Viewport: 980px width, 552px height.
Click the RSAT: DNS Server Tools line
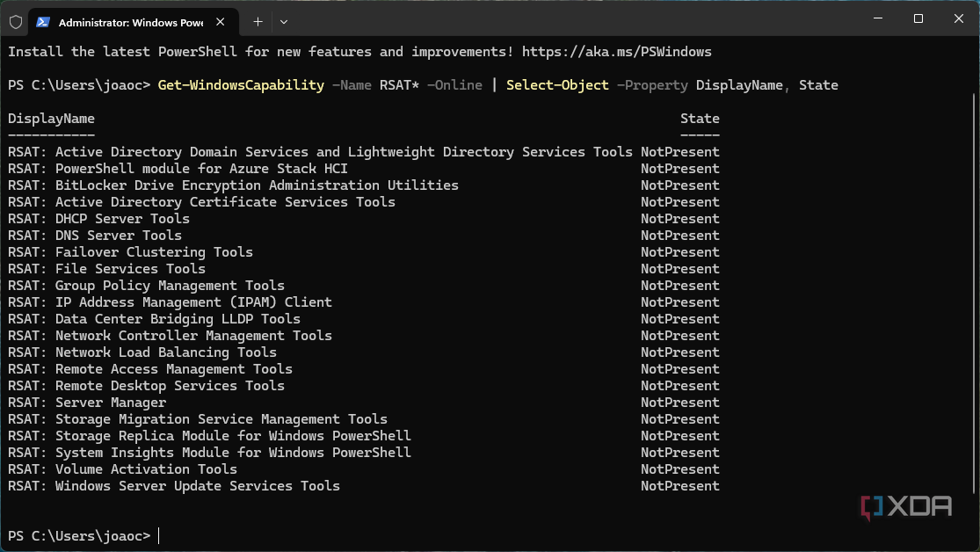pos(95,236)
